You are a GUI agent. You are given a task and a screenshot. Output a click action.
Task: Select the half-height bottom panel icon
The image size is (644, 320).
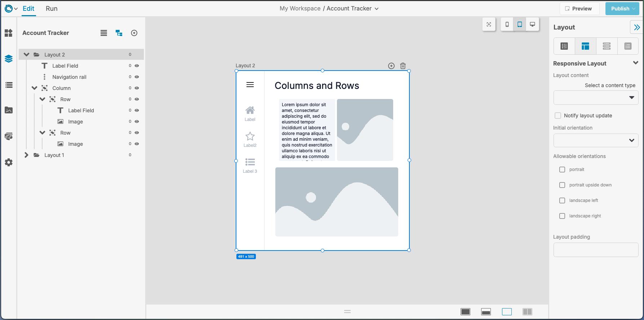[486, 312]
